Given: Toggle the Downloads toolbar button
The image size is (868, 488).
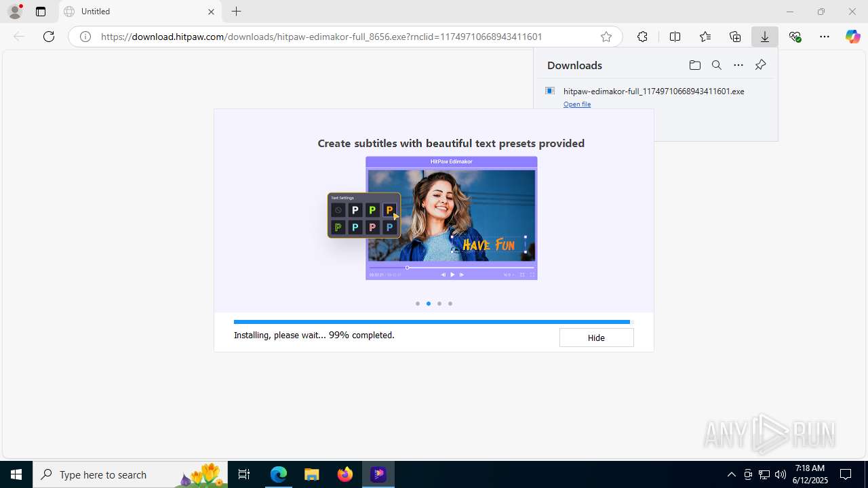Looking at the screenshot, I should 765,37.
